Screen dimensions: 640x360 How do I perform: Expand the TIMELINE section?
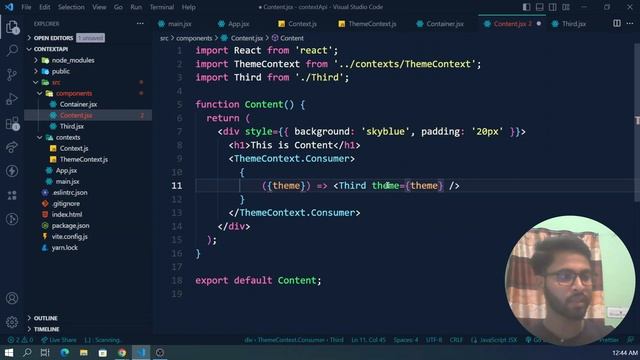pos(46,329)
